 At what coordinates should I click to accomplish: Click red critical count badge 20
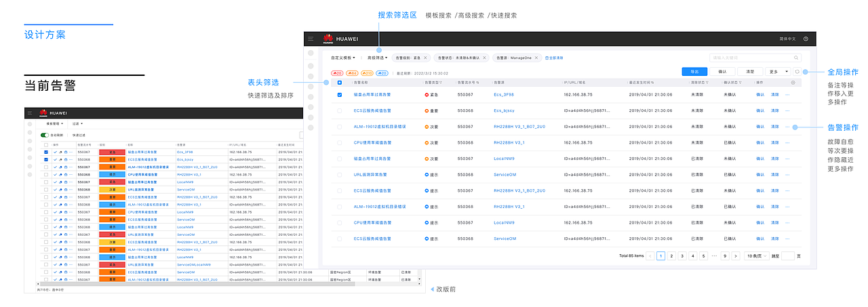(337, 73)
